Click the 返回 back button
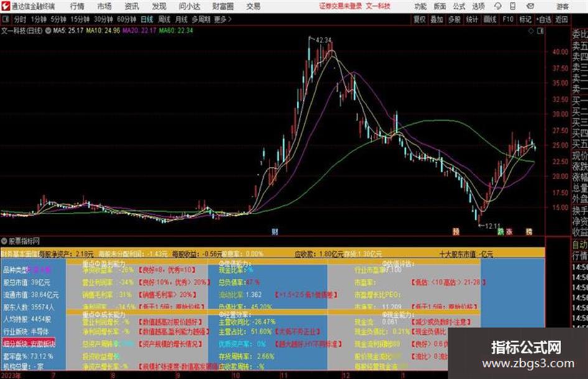This screenshot has width=588, height=379. click(x=561, y=19)
